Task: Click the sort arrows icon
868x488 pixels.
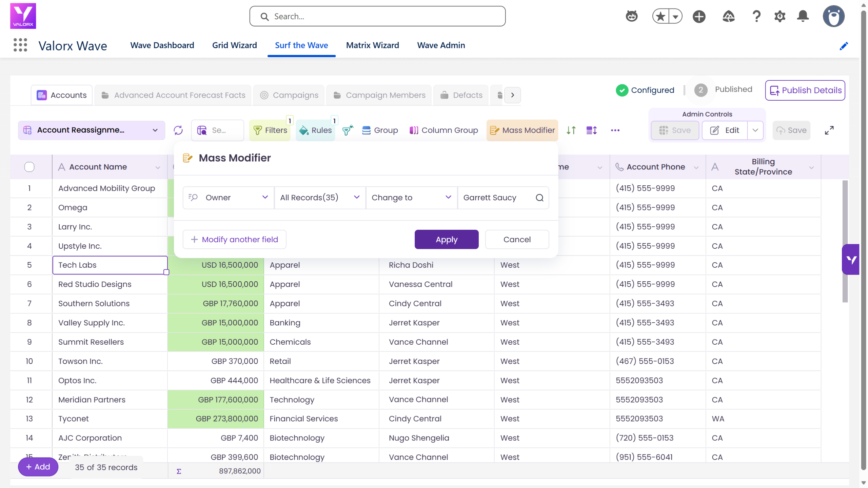Action: coord(571,130)
